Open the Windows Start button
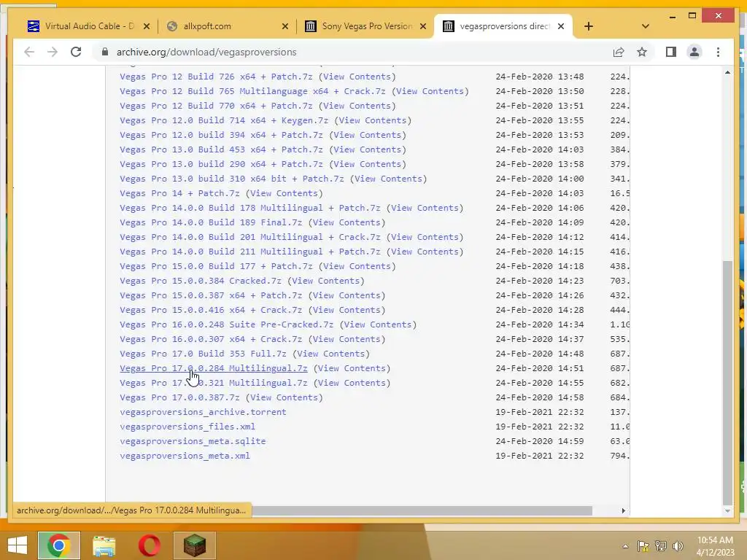Screen dimensions: 747x560 (x=18, y=545)
